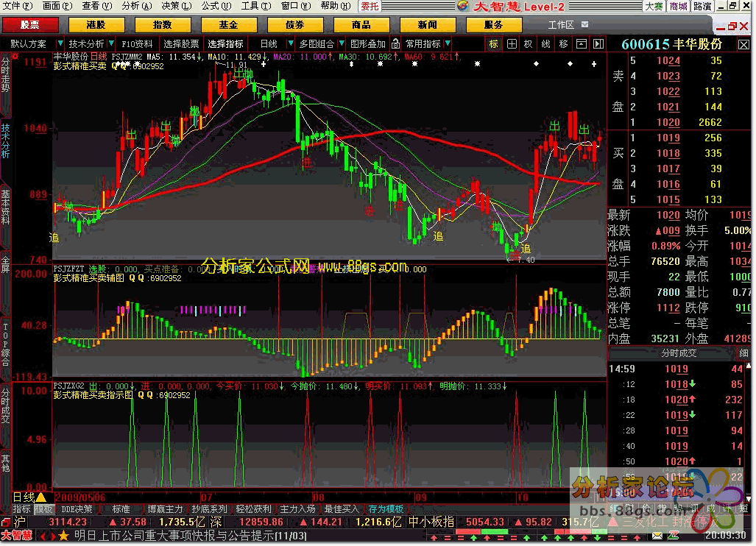Viewport: 756px width, 546px height.
Task: Click the 细 button beside 分时成交 header
Action: pos(743,353)
